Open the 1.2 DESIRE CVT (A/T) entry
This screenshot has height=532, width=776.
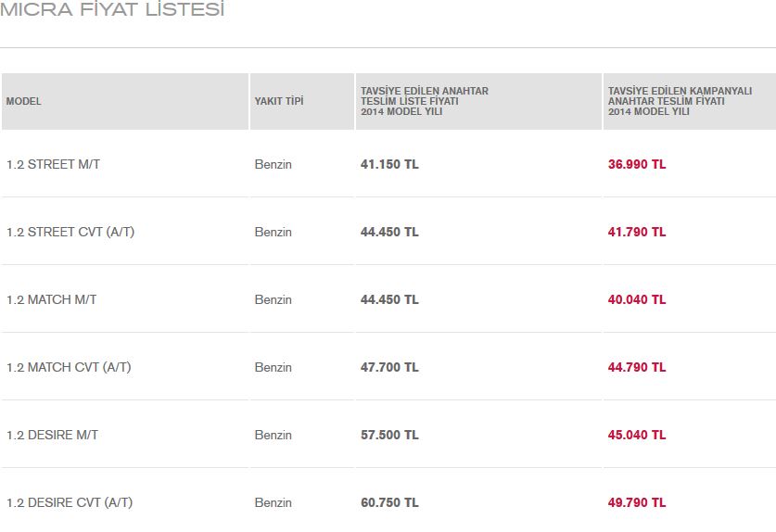tap(70, 502)
